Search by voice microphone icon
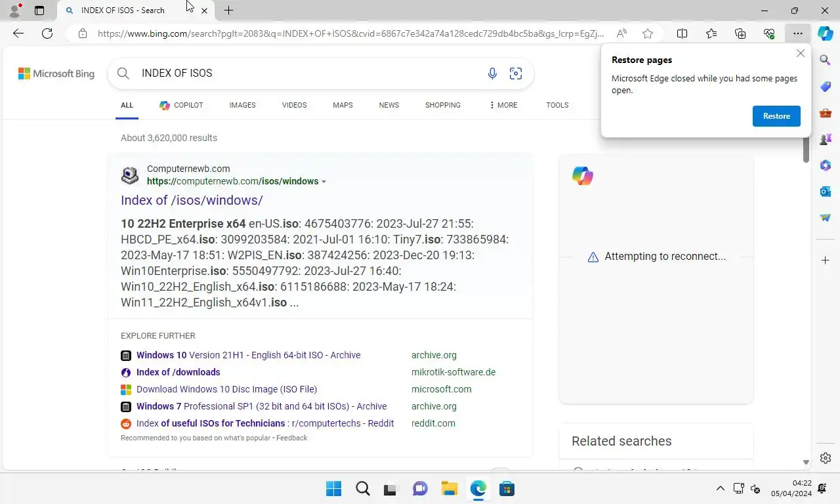Image resolution: width=840 pixels, height=504 pixels. tap(492, 73)
